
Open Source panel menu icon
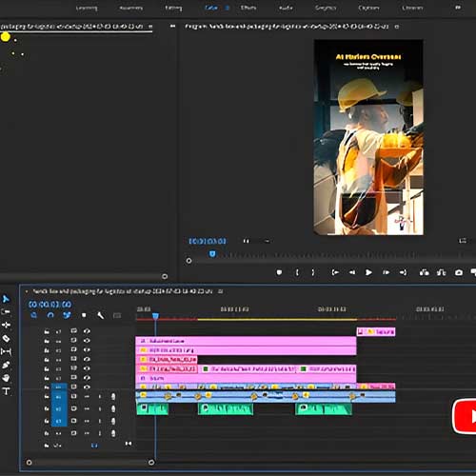[x=150, y=27]
